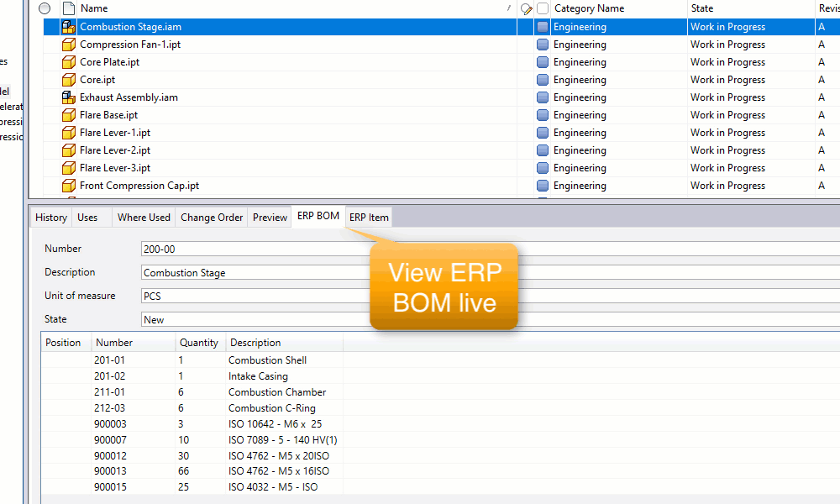Click the round status header at the list's left

pyautogui.click(x=45, y=8)
